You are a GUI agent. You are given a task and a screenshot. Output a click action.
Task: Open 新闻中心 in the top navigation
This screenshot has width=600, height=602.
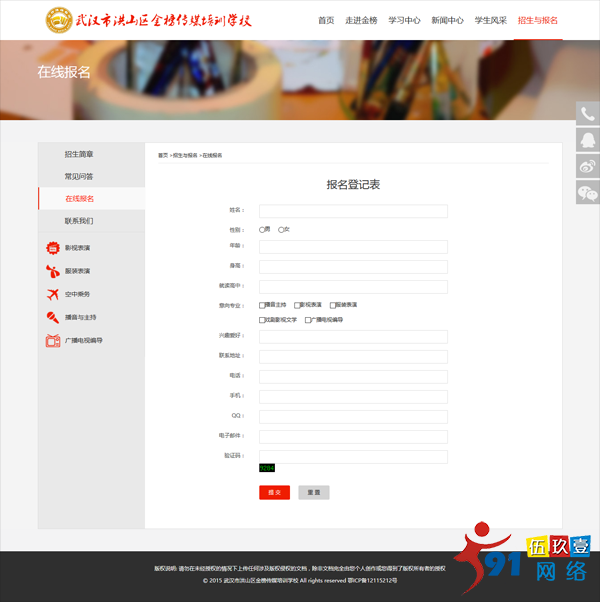(447, 20)
